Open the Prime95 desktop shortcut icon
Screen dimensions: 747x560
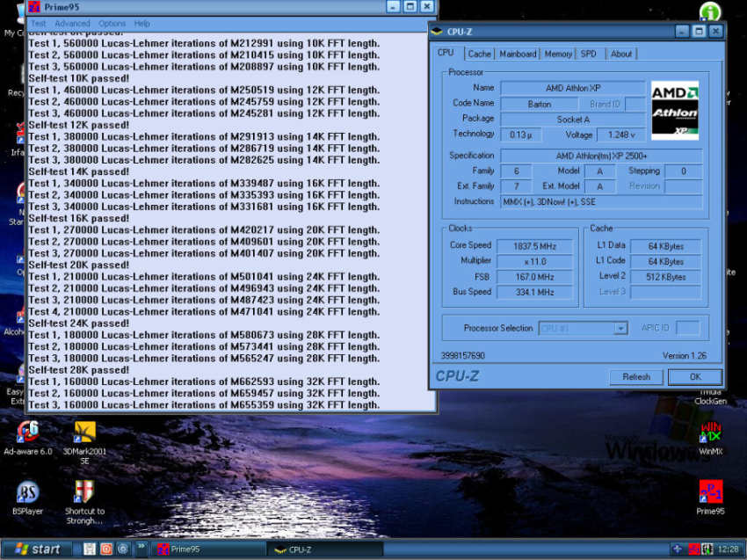(710, 491)
